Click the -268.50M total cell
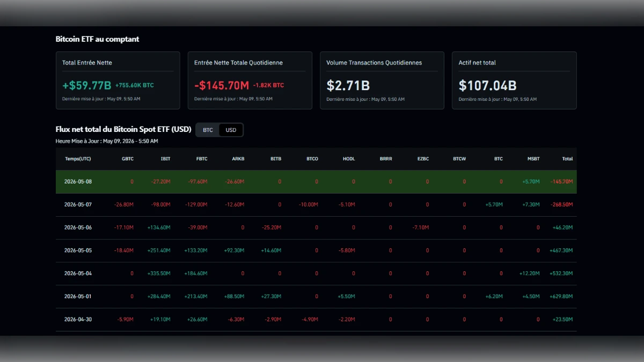This screenshot has height=362, width=644. tap(562, 205)
